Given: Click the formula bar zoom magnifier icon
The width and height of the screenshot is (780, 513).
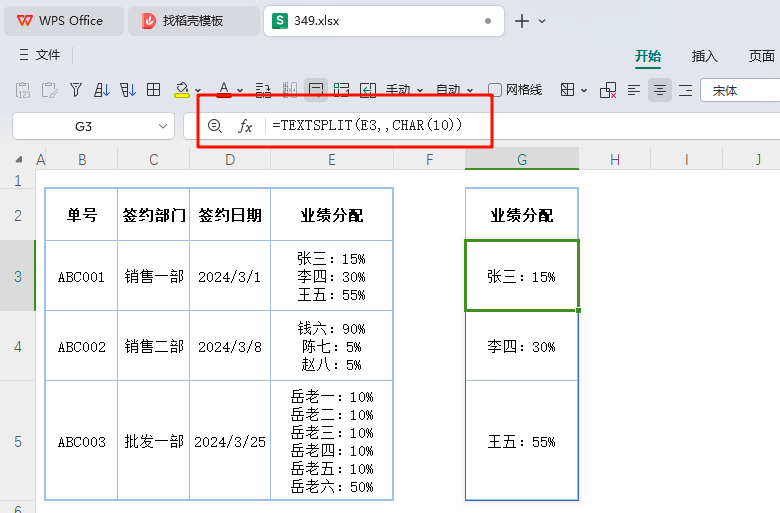Looking at the screenshot, I should (x=215, y=126).
